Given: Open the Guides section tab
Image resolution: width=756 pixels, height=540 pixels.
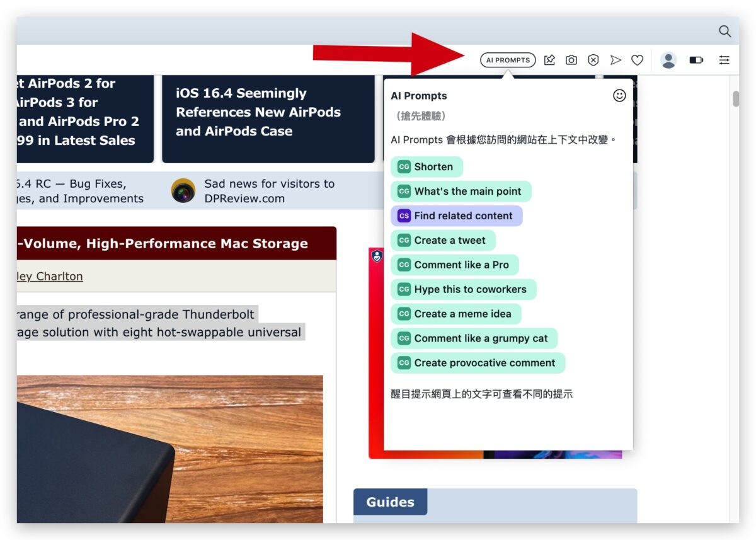Looking at the screenshot, I should (390, 502).
